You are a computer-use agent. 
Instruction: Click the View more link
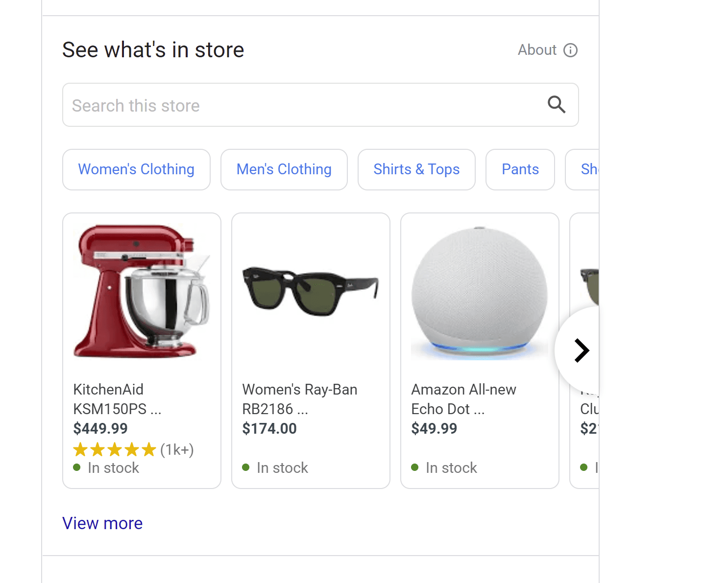(102, 523)
